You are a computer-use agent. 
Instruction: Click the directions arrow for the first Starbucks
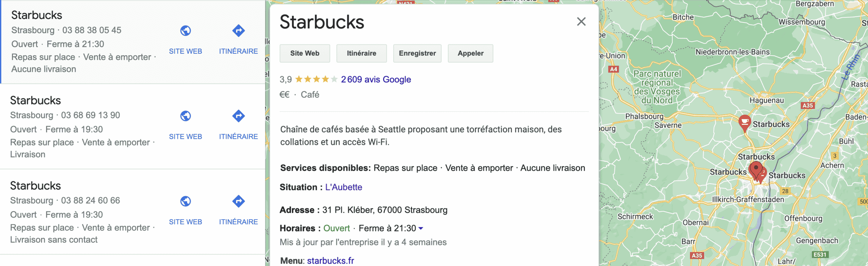[238, 31]
